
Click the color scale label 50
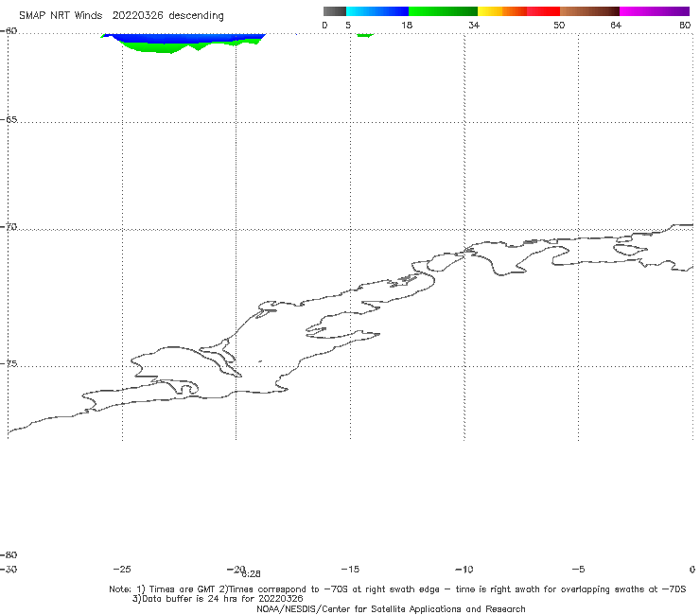[559, 25]
